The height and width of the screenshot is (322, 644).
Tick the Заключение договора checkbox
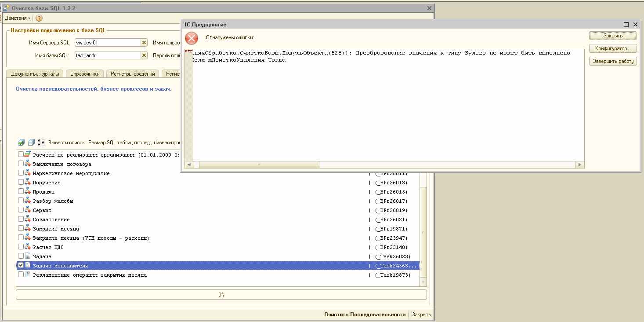(21, 164)
